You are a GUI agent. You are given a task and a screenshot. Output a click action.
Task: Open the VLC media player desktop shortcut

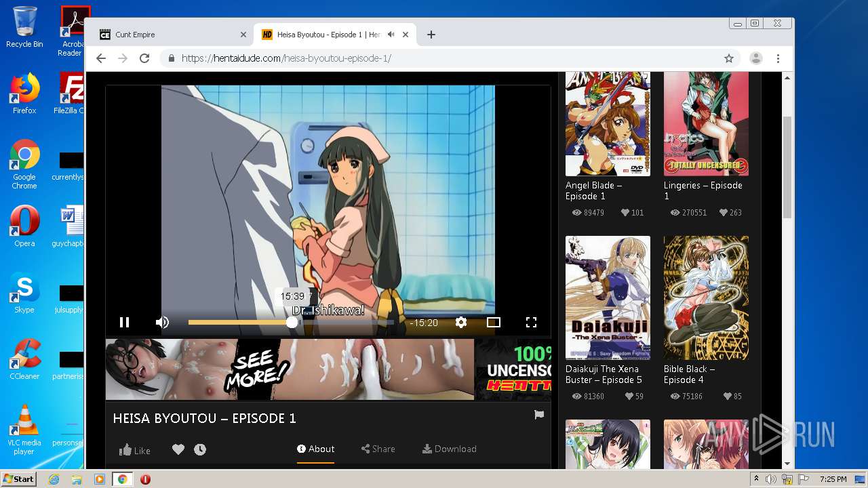(x=24, y=430)
